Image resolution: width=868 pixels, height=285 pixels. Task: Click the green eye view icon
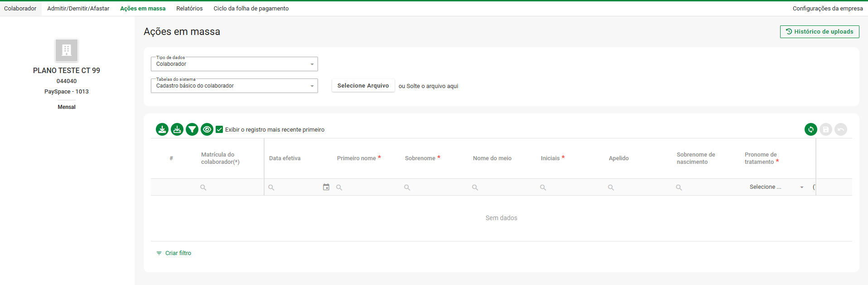point(207,129)
